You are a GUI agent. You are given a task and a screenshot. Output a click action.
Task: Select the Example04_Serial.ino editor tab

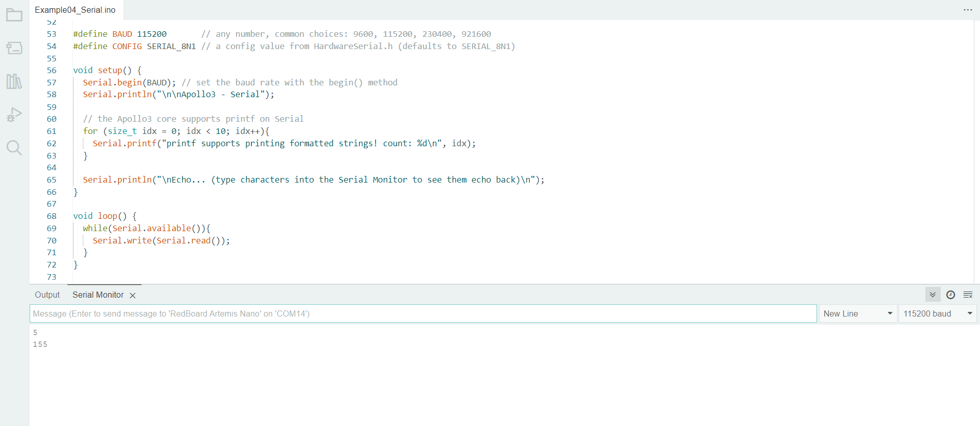pos(75,10)
